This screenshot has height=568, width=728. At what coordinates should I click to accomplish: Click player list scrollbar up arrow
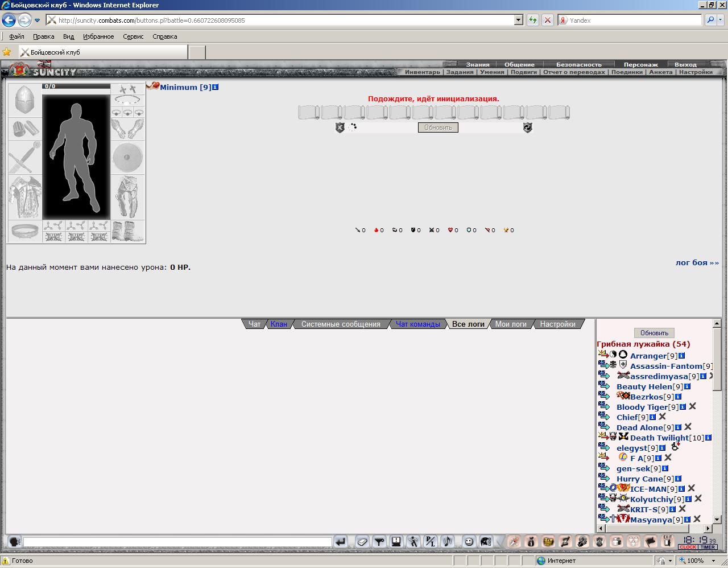coord(716,324)
